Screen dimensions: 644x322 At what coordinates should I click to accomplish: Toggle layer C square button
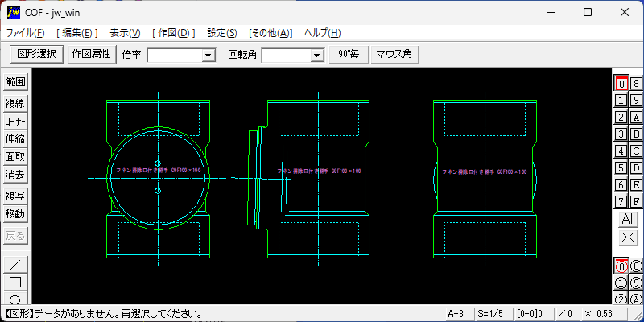click(636, 151)
